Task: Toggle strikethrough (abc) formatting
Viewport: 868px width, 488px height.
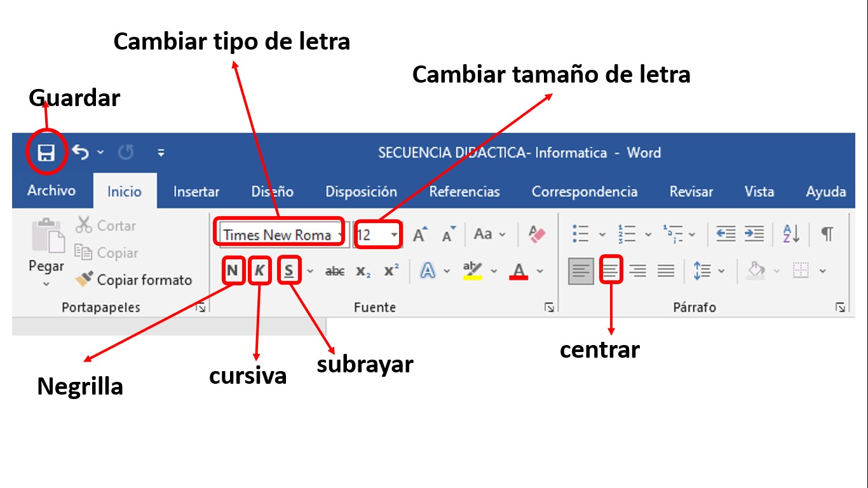Action: tap(335, 271)
